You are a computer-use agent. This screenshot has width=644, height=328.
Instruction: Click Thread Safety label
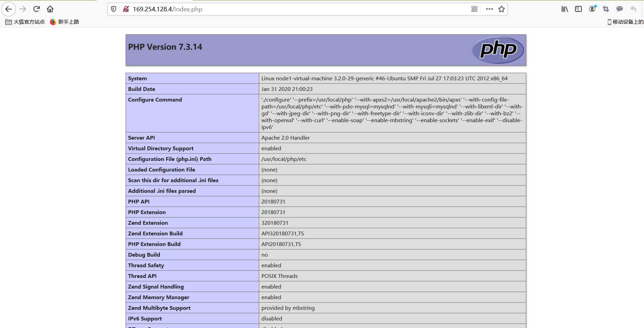146,266
